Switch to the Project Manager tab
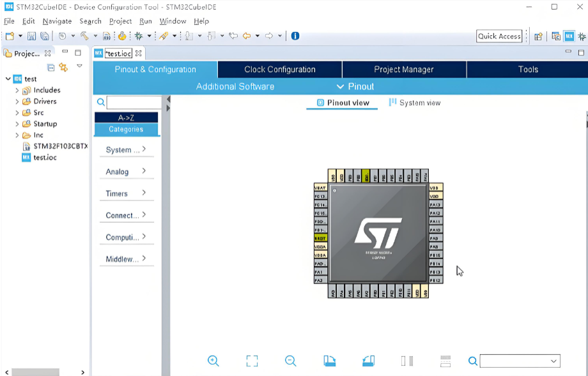Screen dimensions: 588x376 click(404, 70)
